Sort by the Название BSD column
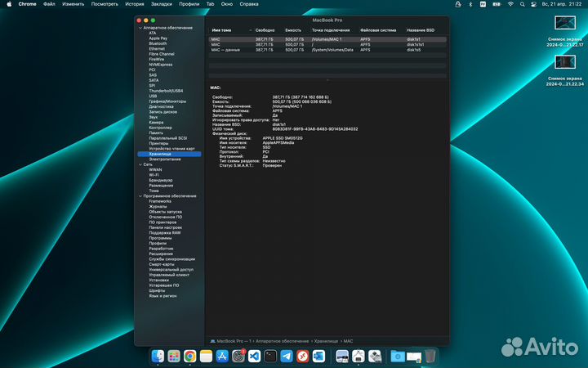This screenshot has height=368, width=588. pos(421,30)
